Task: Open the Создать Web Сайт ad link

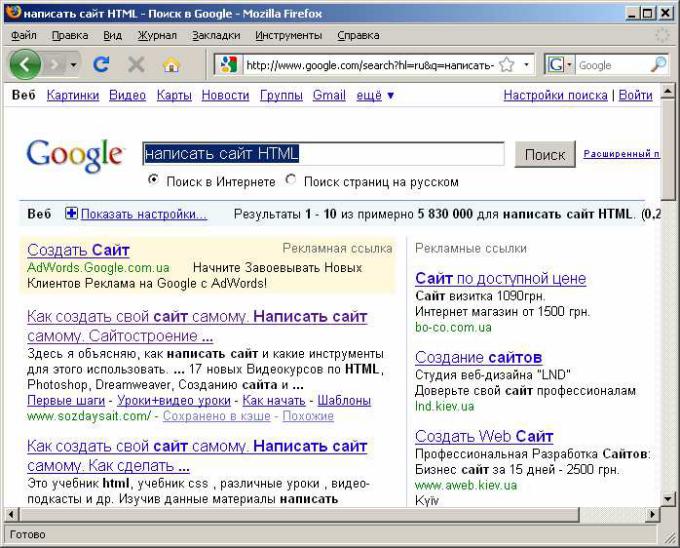Action: pos(484,436)
